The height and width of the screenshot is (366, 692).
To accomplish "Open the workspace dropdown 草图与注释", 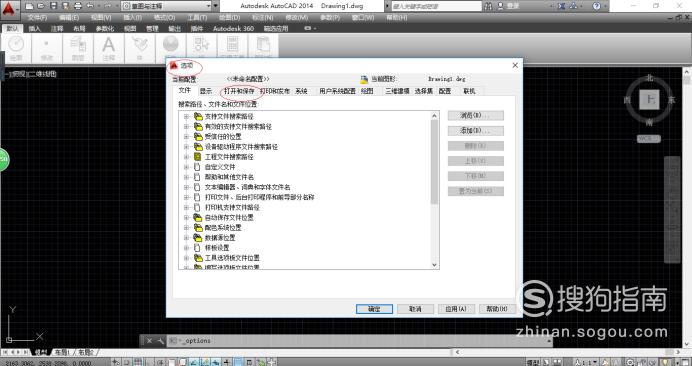I will [x=166, y=6].
